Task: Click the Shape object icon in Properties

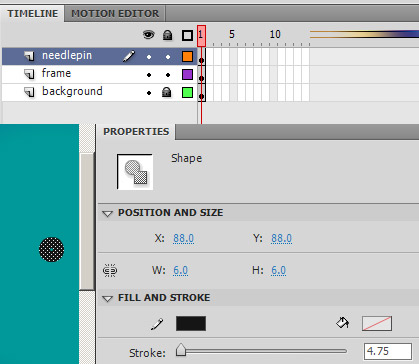Action: point(135,172)
